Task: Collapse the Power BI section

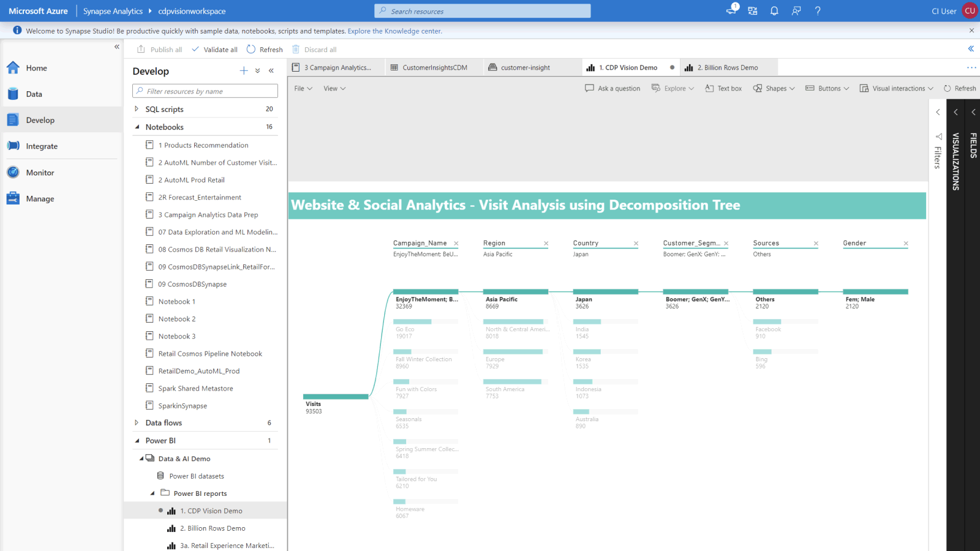Action: 137,440
